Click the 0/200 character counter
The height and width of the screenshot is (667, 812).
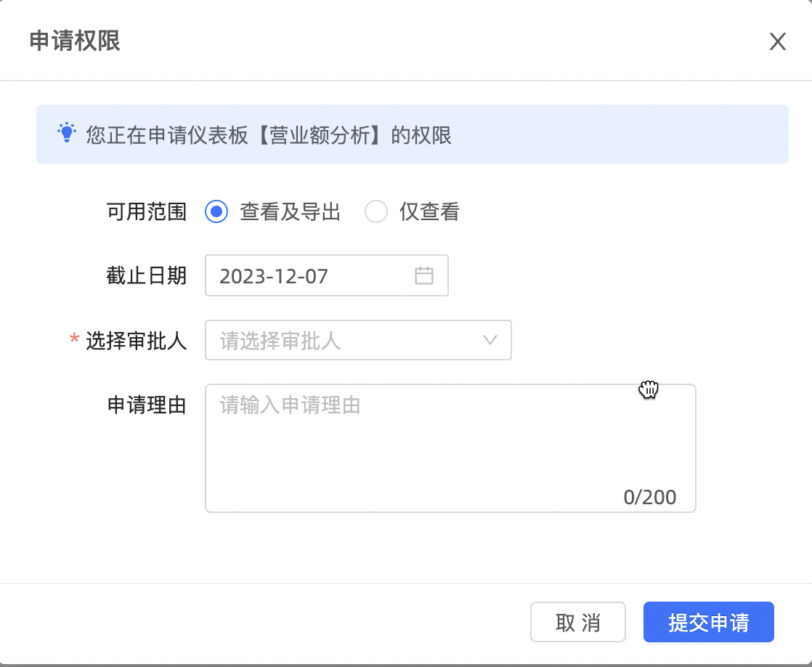650,497
